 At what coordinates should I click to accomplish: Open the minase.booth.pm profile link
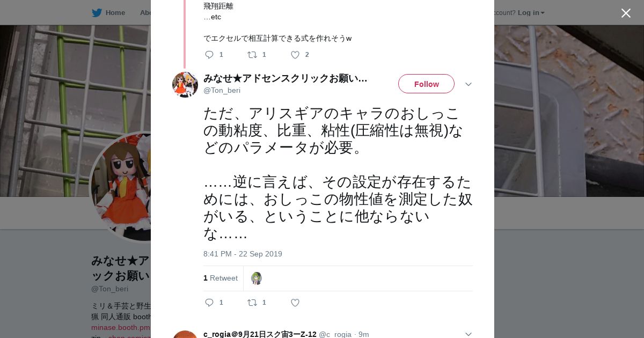[121, 327]
